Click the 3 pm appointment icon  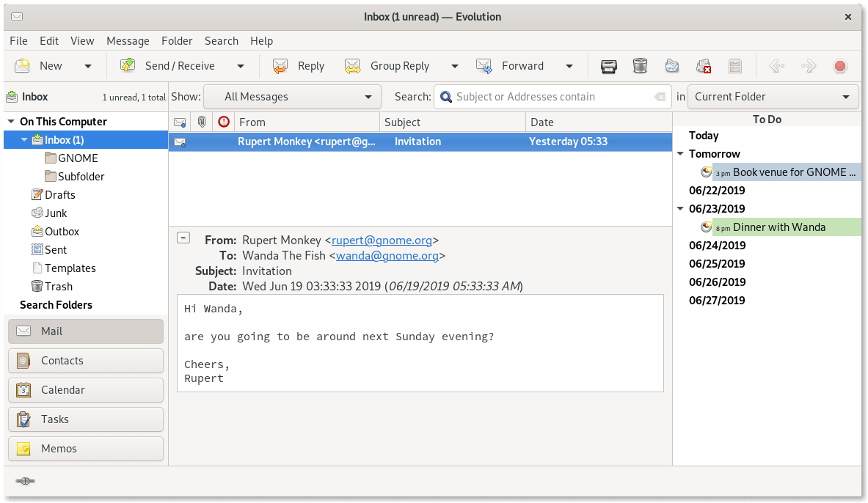click(706, 172)
